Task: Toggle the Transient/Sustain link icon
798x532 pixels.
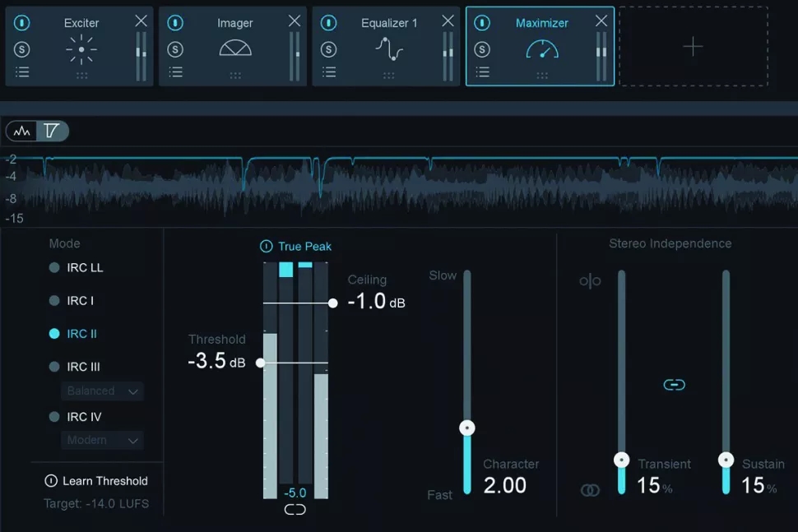Action: 674,385
